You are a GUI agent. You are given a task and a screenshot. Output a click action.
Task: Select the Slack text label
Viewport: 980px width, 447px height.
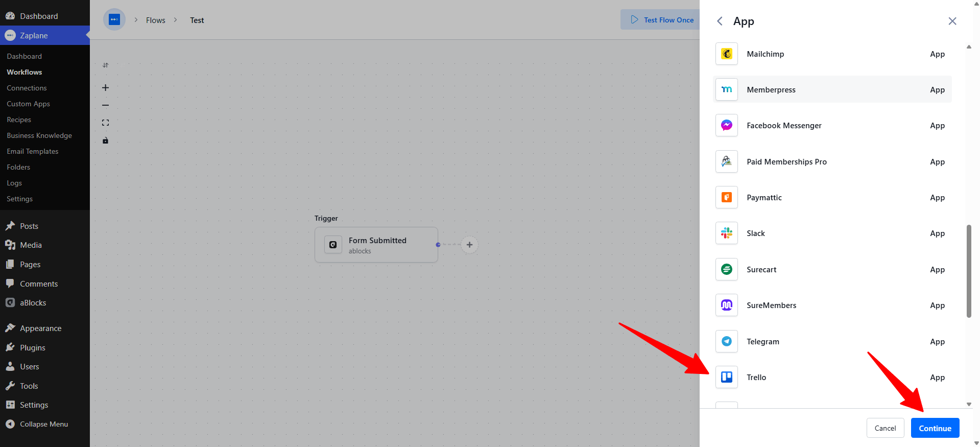pos(756,233)
